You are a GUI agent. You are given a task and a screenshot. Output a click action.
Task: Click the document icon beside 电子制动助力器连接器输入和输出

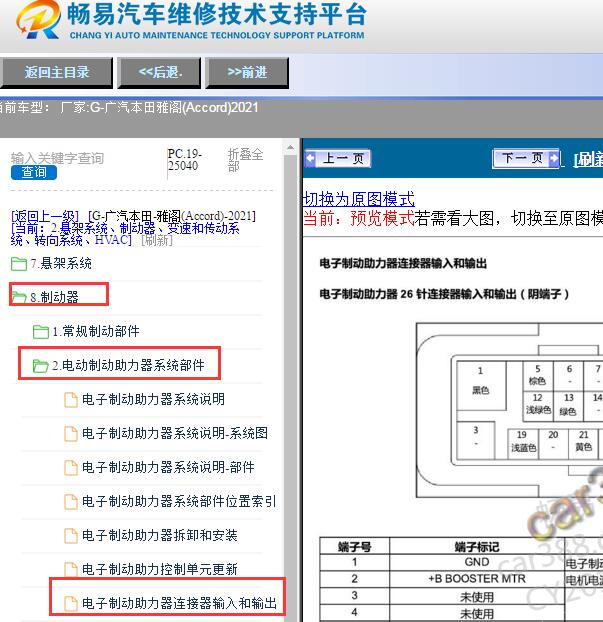(x=71, y=604)
